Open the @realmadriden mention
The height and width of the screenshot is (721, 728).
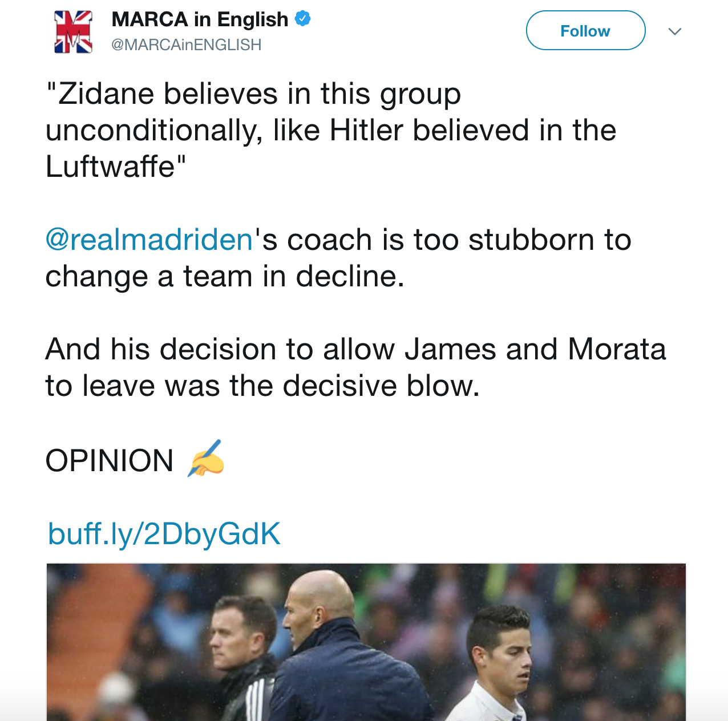149,240
